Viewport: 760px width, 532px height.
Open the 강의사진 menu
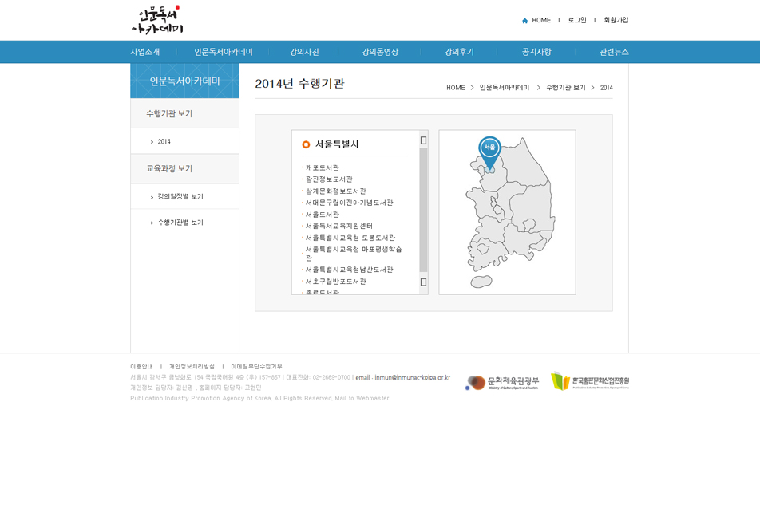304,52
